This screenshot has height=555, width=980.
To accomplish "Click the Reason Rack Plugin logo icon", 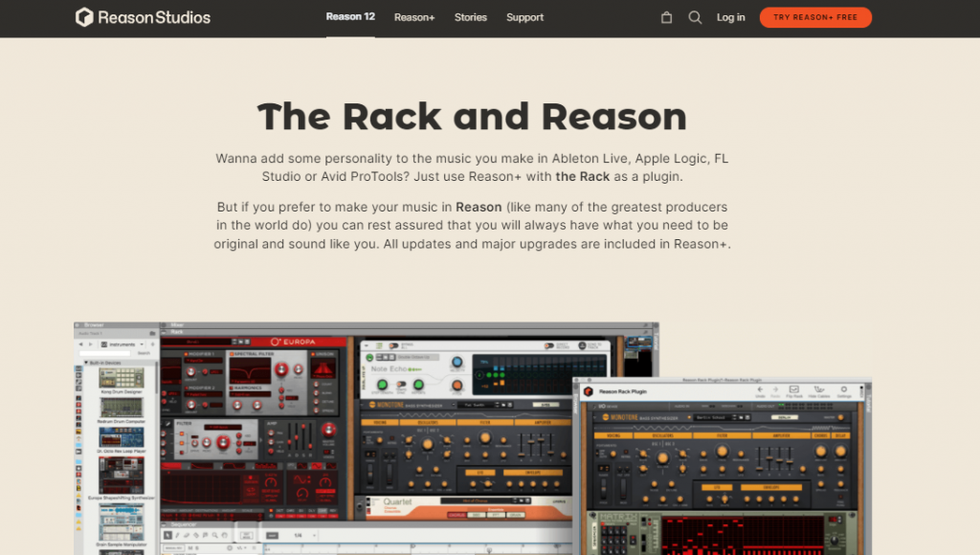I will coord(589,391).
